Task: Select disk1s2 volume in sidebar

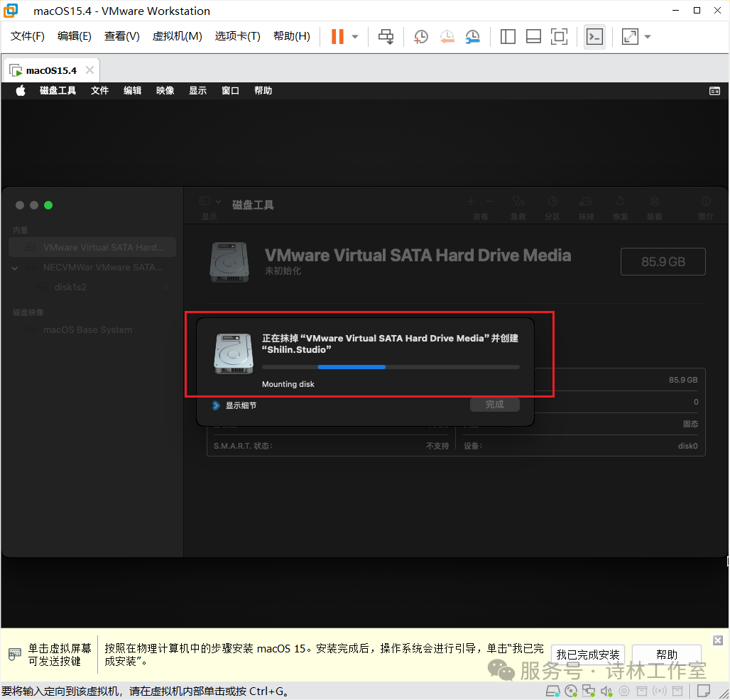Action: tap(92, 287)
